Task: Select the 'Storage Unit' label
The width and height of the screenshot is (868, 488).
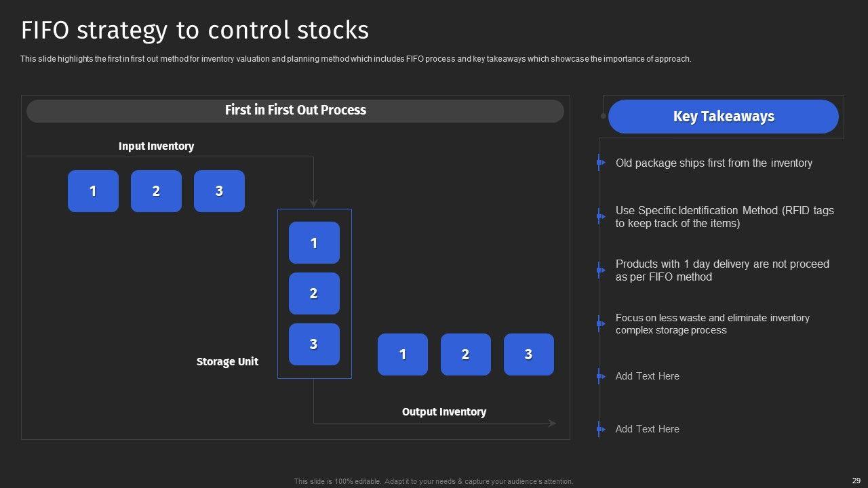Action: coord(227,362)
